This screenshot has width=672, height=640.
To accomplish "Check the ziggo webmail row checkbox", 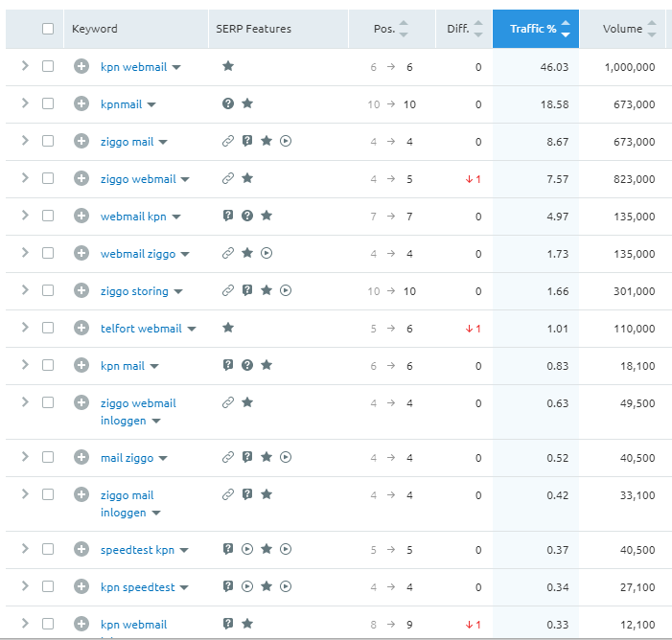I will (x=48, y=178).
